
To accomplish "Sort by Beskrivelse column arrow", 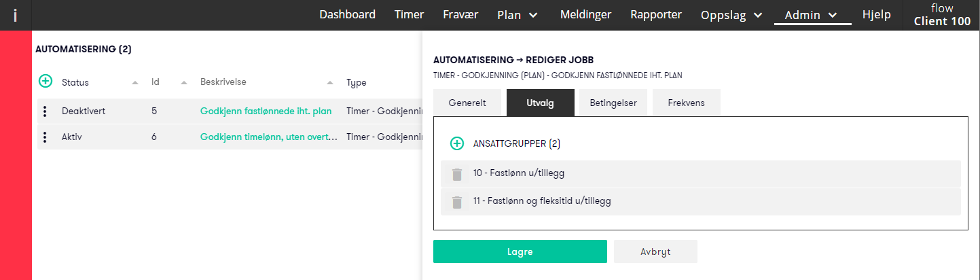I will coord(330,82).
